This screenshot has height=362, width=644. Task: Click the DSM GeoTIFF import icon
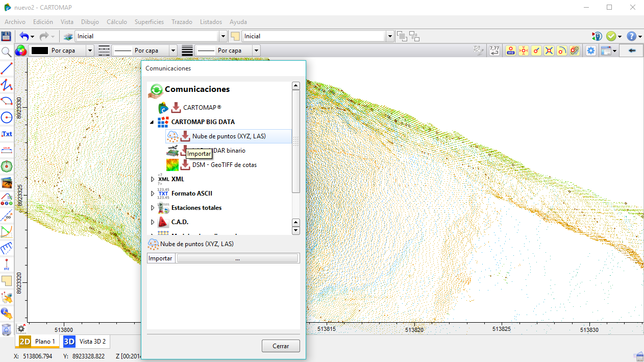click(x=185, y=165)
